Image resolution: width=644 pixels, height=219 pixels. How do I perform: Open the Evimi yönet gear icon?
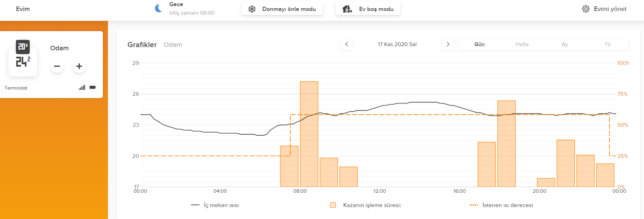[586, 9]
